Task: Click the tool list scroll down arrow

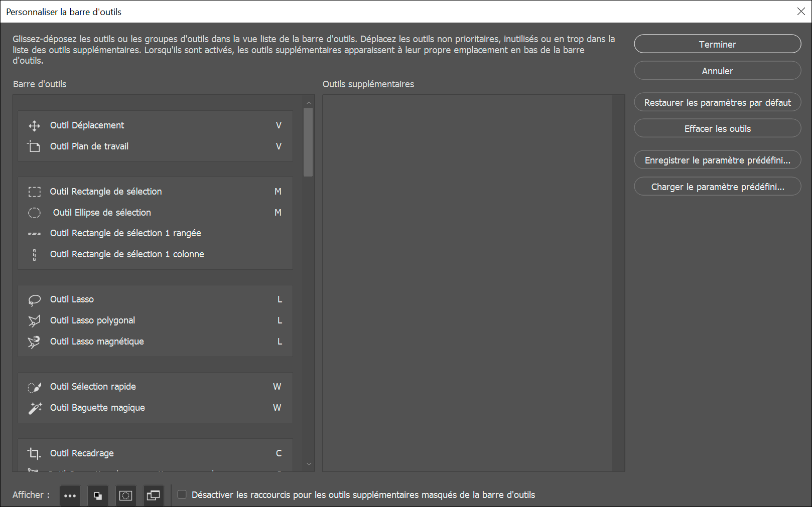Action: (309, 464)
